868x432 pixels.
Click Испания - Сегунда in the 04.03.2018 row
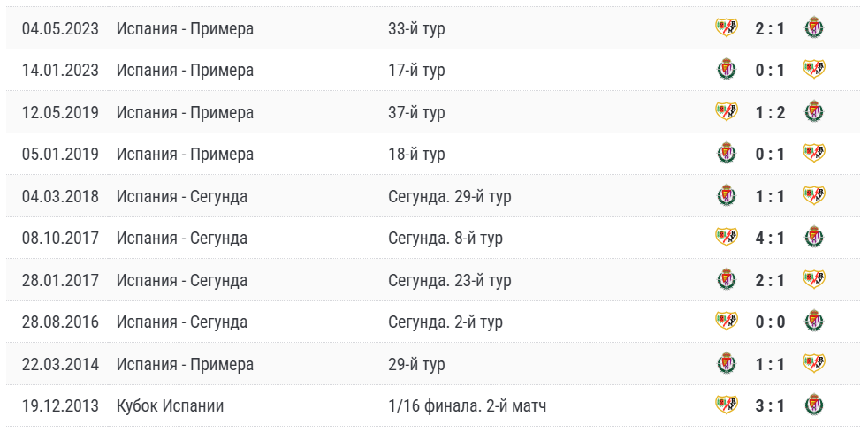181,196
